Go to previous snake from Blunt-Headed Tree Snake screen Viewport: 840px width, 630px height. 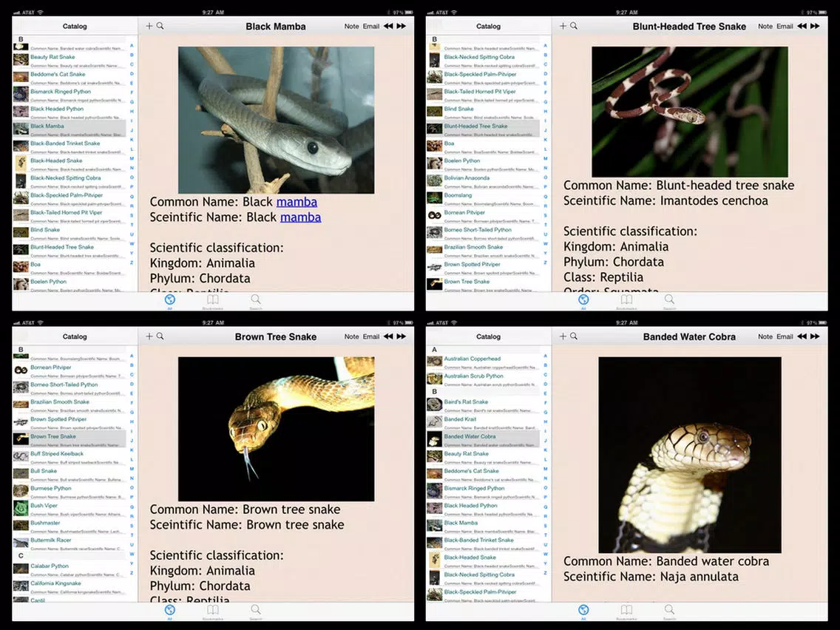point(802,26)
